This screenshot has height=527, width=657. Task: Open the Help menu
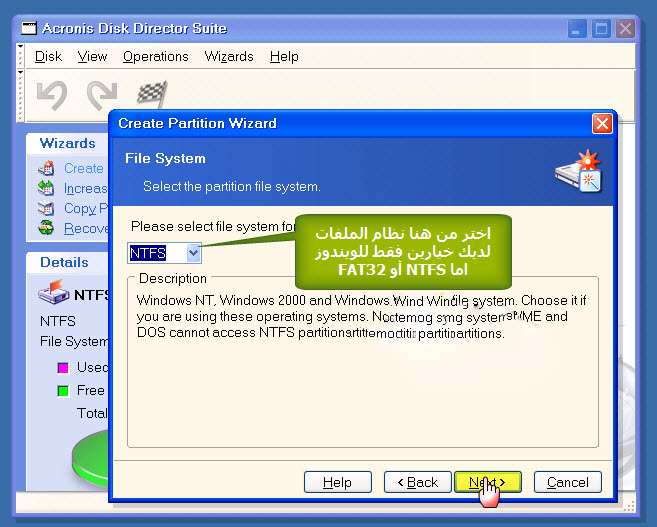coord(284,57)
